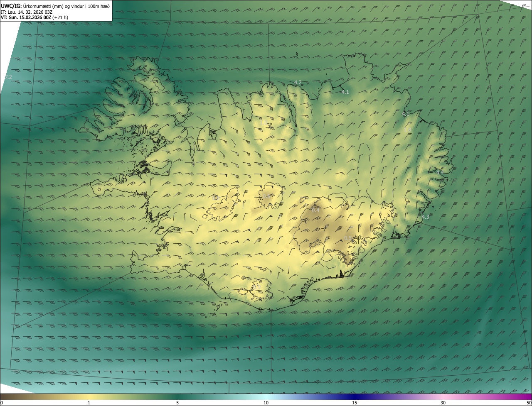Click the '(+21 h)' forecast offset text
Viewport: 532px width, 406px height.
click(x=61, y=17)
